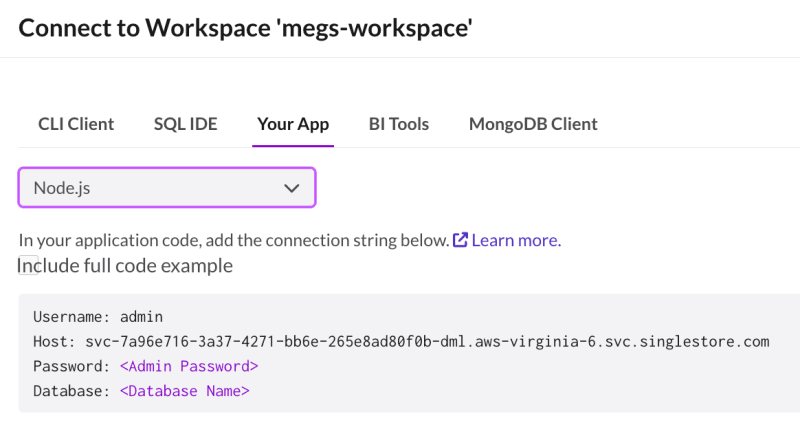Switch to the CLI Client tab
Viewport: 800px width, 425px height.
point(76,124)
